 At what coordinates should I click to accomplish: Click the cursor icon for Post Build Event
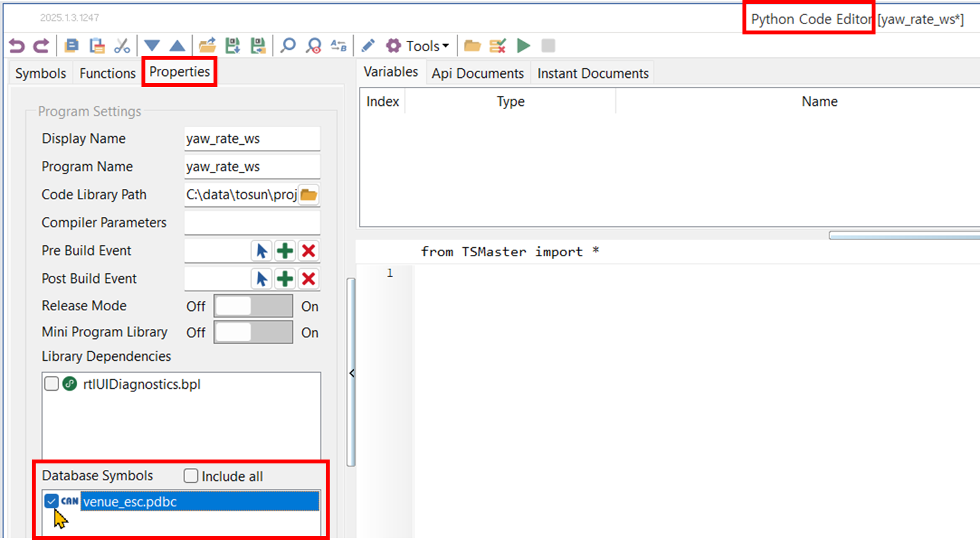pos(262,278)
